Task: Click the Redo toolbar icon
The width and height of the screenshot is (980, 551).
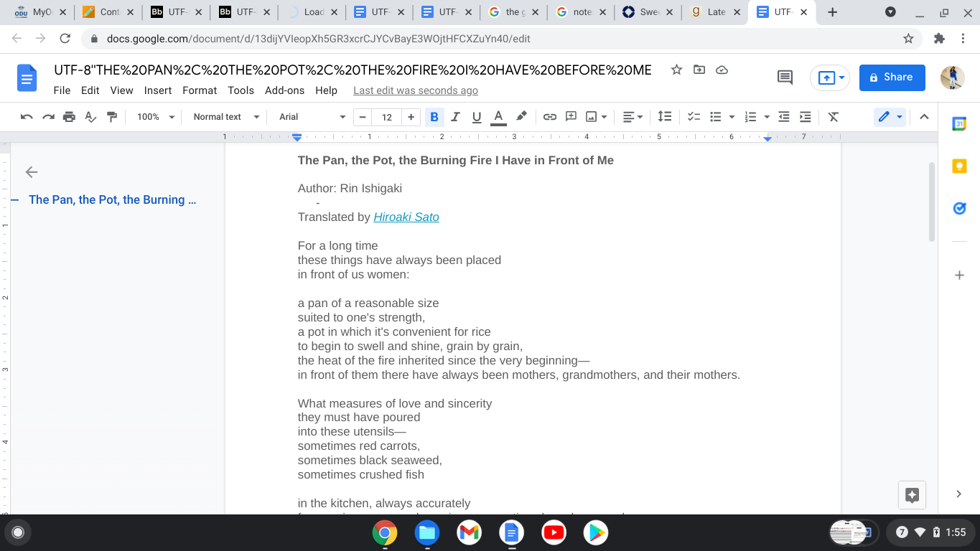Action: (x=48, y=117)
